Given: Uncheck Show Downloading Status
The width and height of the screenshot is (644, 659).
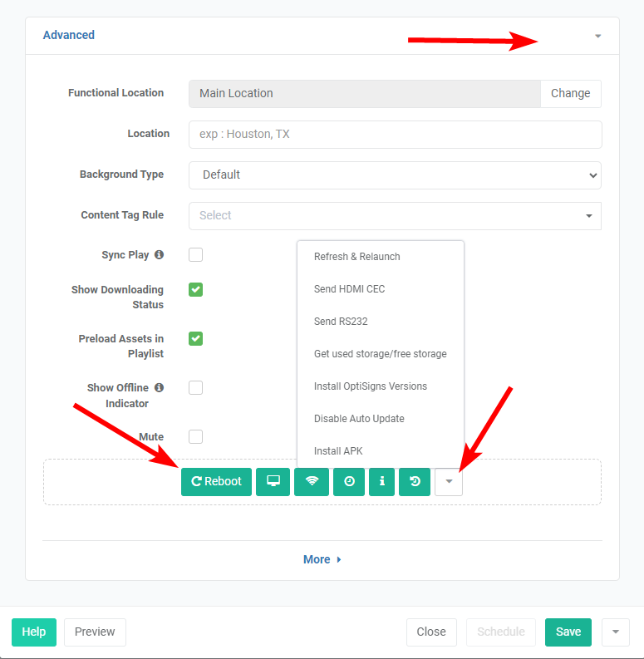Looking at the screenshot, I should click(x=195, y=289).
